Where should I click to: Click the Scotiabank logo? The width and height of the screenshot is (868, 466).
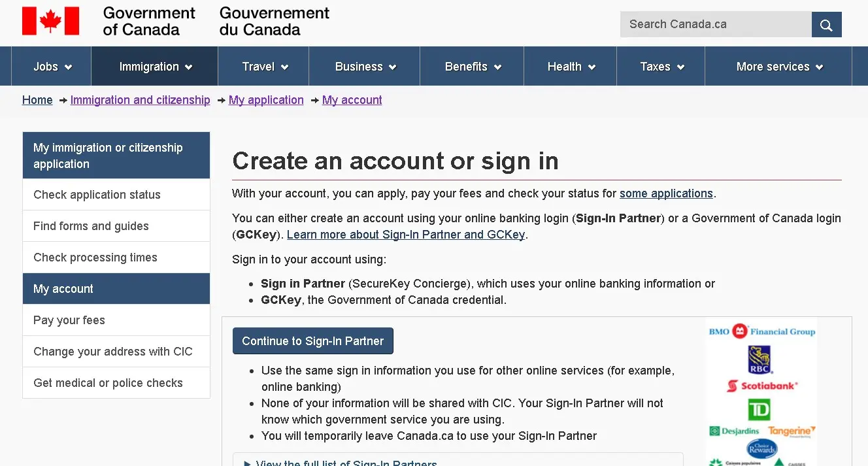tap(762, 386)
